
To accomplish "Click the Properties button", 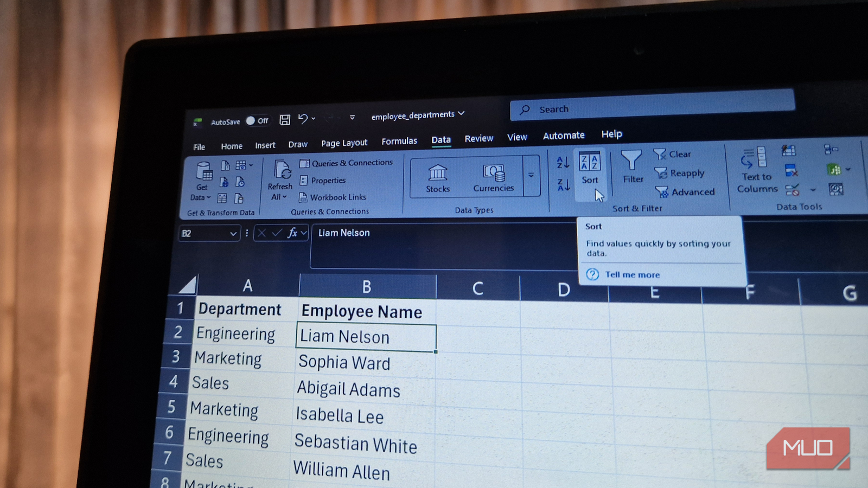I will click(323, 180).
